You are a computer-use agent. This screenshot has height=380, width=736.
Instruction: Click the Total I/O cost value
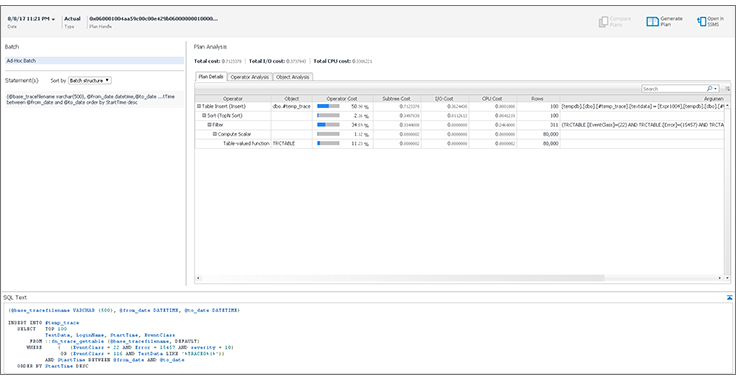296,61
